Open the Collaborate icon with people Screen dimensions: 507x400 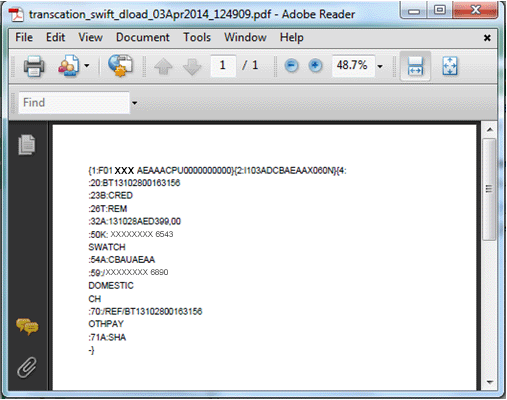69,65
